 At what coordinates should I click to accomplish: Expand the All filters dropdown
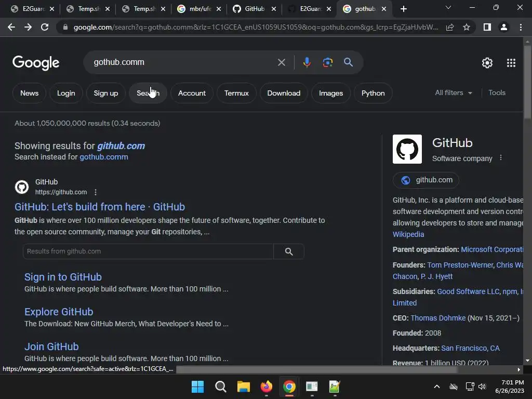click(x=454, y=92)
